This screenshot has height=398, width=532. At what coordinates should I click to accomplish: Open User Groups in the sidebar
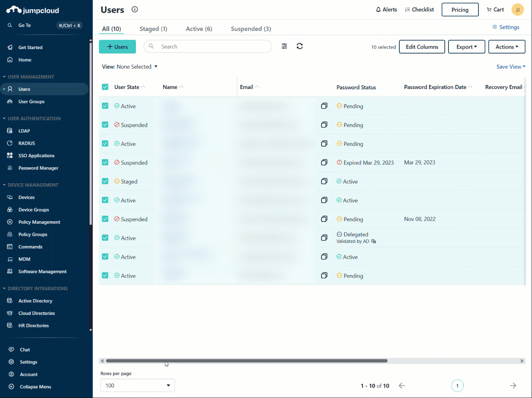31,102
